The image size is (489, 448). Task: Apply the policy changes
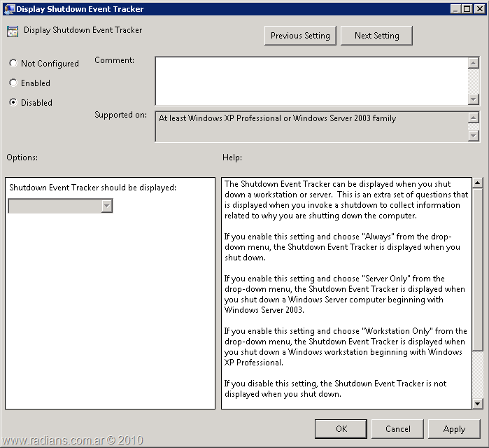pos(454,428)
